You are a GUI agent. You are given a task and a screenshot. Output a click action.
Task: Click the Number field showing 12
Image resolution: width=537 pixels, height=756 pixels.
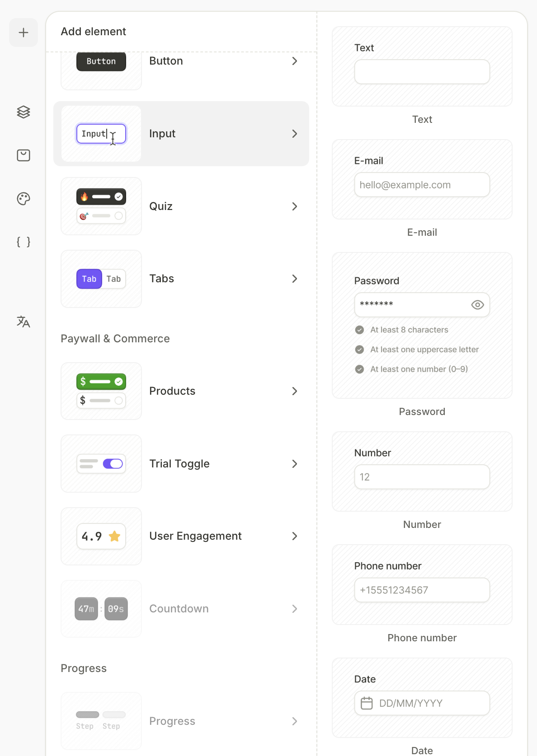[422, 477]
